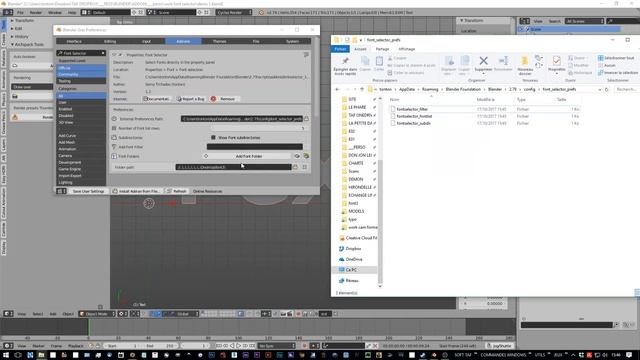Select the Partage ribbon tab in Explorer

(382, 49)
